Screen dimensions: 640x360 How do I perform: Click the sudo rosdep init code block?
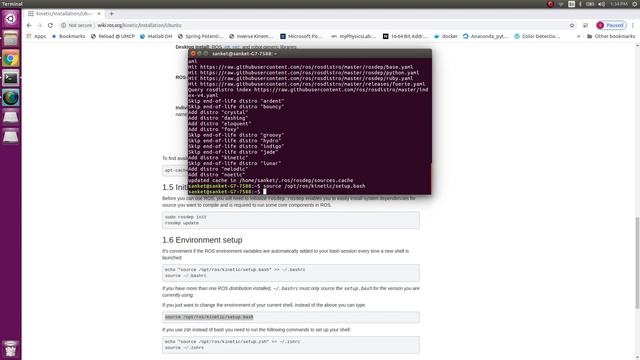pos(291,220)
